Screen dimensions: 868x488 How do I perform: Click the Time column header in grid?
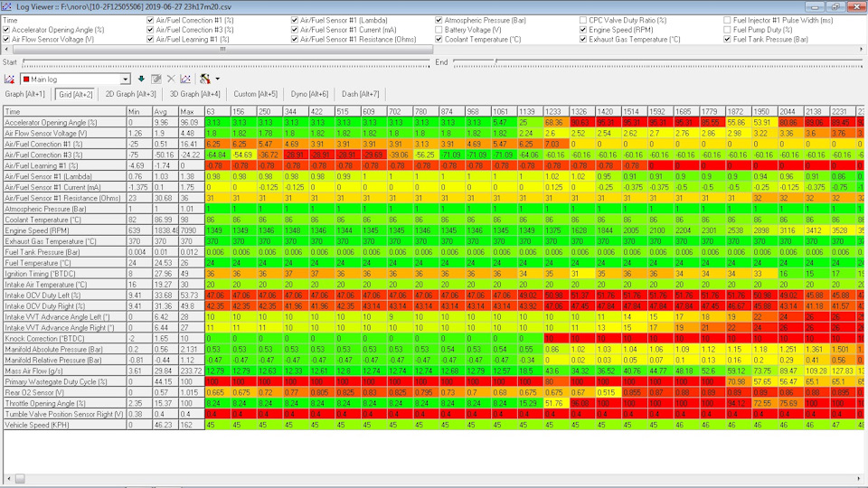(65, 111)
